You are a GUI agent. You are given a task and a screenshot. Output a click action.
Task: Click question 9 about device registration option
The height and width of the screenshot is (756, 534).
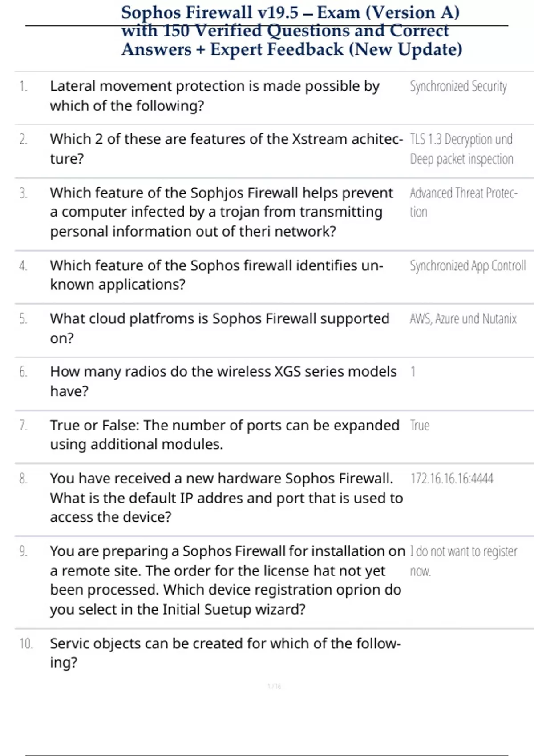pyautogui.click(x=227, y=580)
